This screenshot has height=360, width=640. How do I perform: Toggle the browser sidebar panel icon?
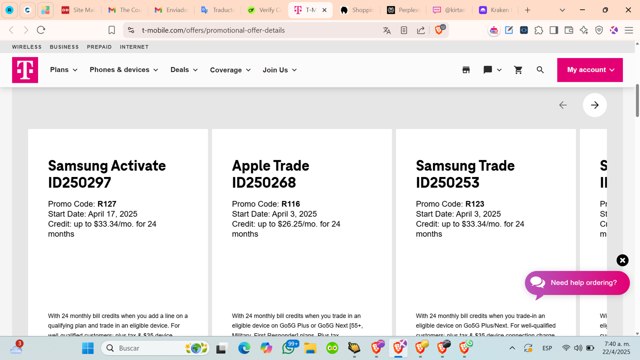[x=554, y=30]
